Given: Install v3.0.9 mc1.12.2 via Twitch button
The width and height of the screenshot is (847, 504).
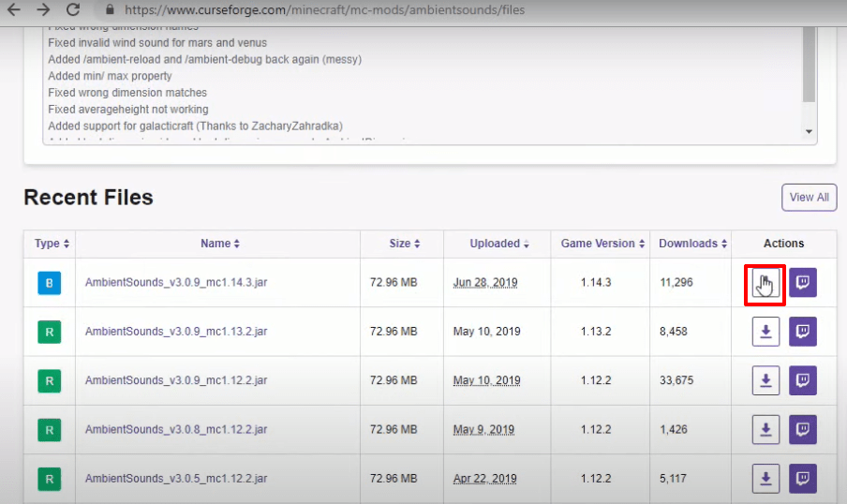Looking at the screenshot, I should pos(803,380).
